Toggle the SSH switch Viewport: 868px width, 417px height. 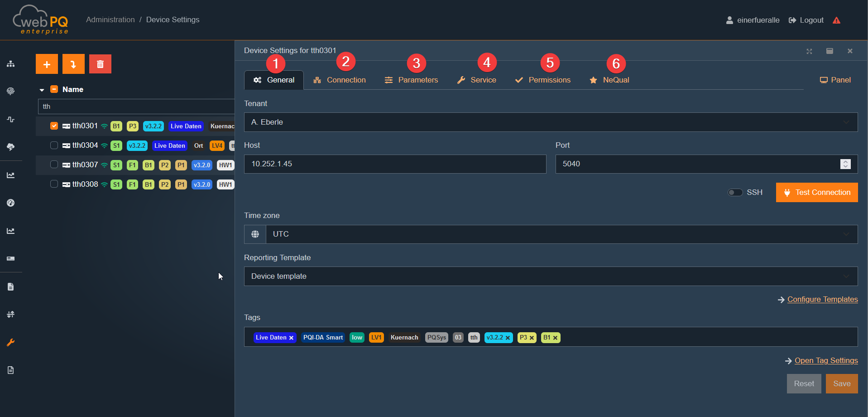[x=735, y=193]
